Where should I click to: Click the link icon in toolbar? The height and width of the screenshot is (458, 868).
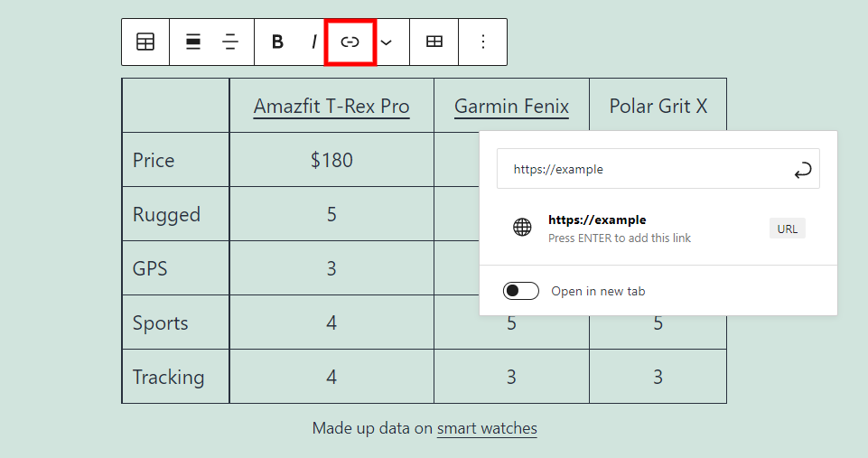350,42
